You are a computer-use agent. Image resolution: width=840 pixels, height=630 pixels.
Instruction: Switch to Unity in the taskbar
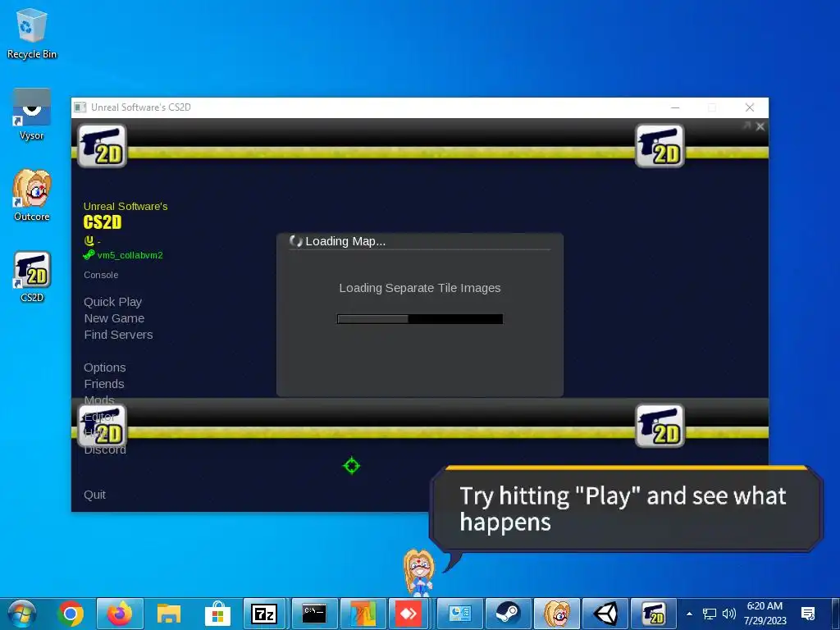(605, 614)
